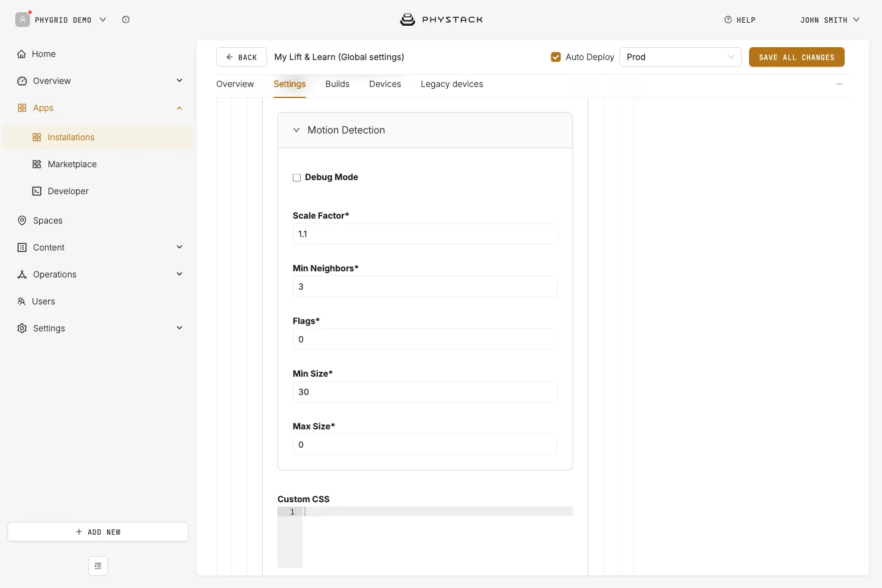Click the collapse sidebar icon button
This screenshot has height=588, width=882.
click(x=98, y=566)
